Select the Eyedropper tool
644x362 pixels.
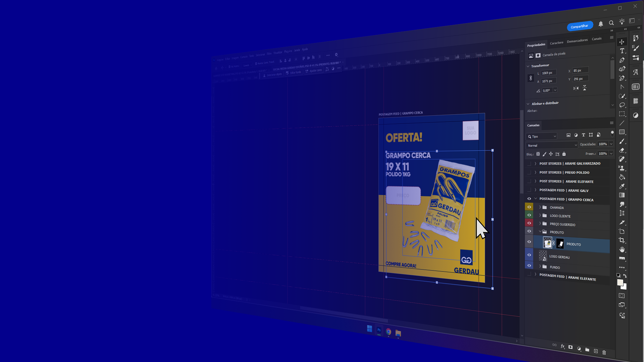pos(622,186)
